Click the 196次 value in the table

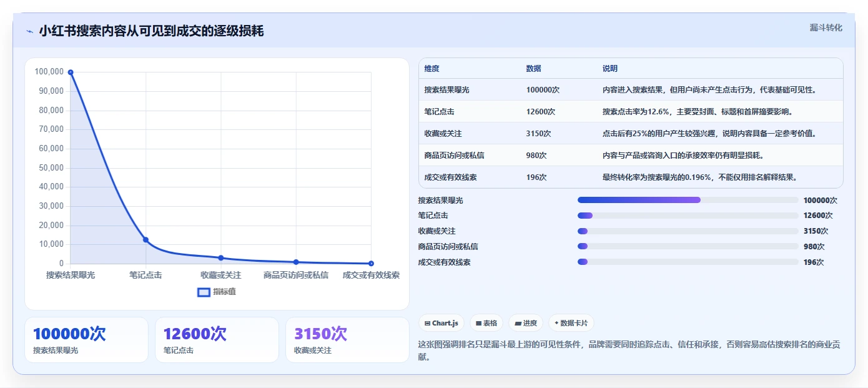point(536,177)
